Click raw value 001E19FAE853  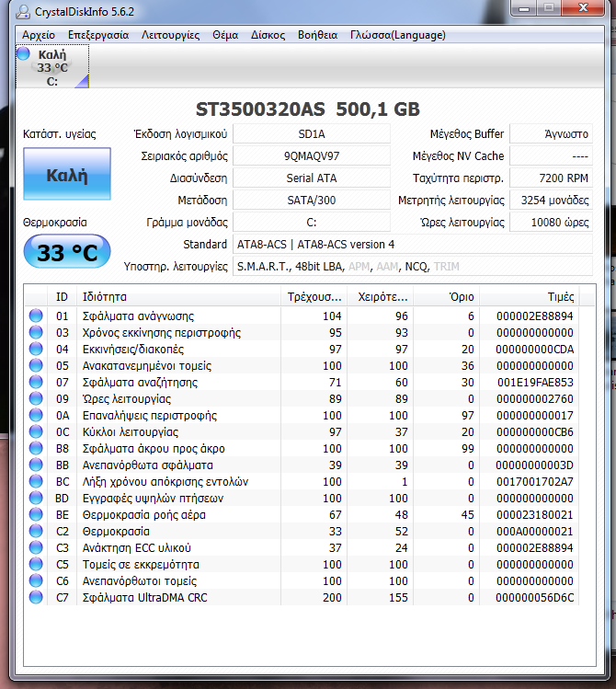point(535,383)
